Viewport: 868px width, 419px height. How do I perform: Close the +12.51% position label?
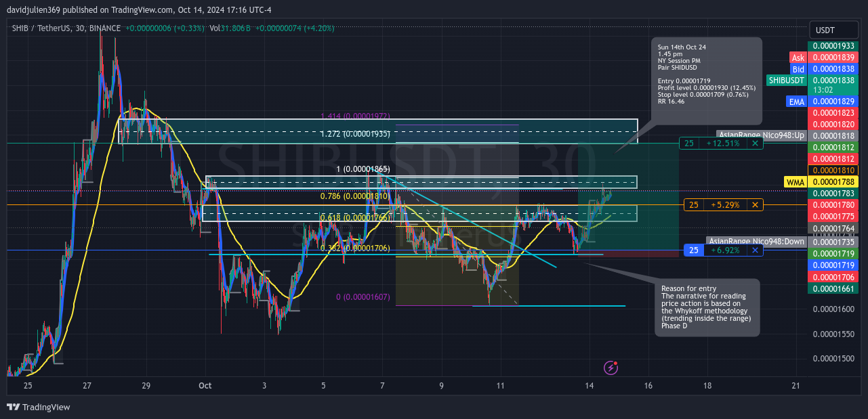[x=755, y=144]
